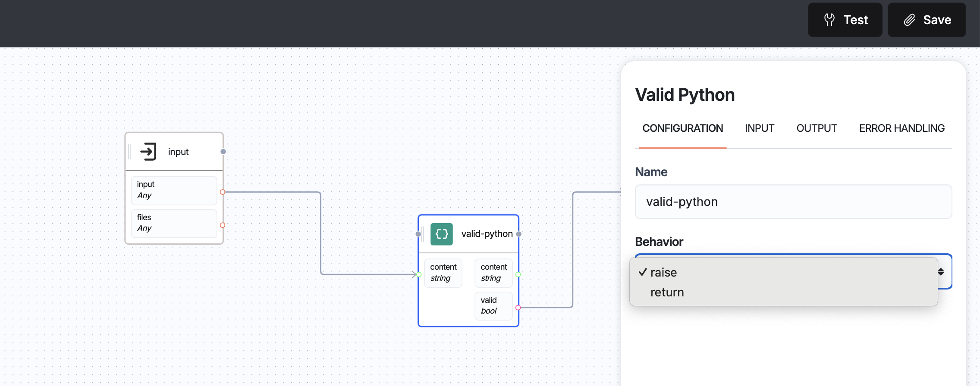980x386 pixels.
Task: Select the CONFIGURATION tab
Action: (682, 128)
